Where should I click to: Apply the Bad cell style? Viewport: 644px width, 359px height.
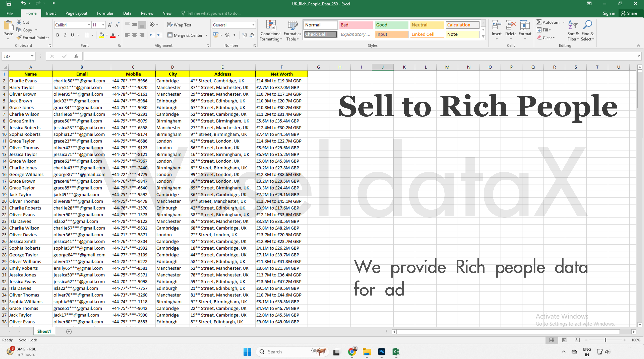tap(356, 25)
